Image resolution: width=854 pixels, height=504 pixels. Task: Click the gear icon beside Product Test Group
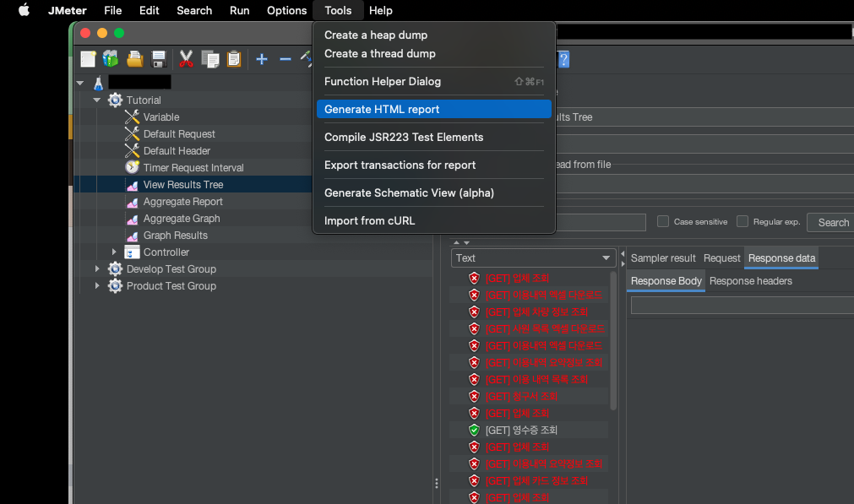coord(115,285)
